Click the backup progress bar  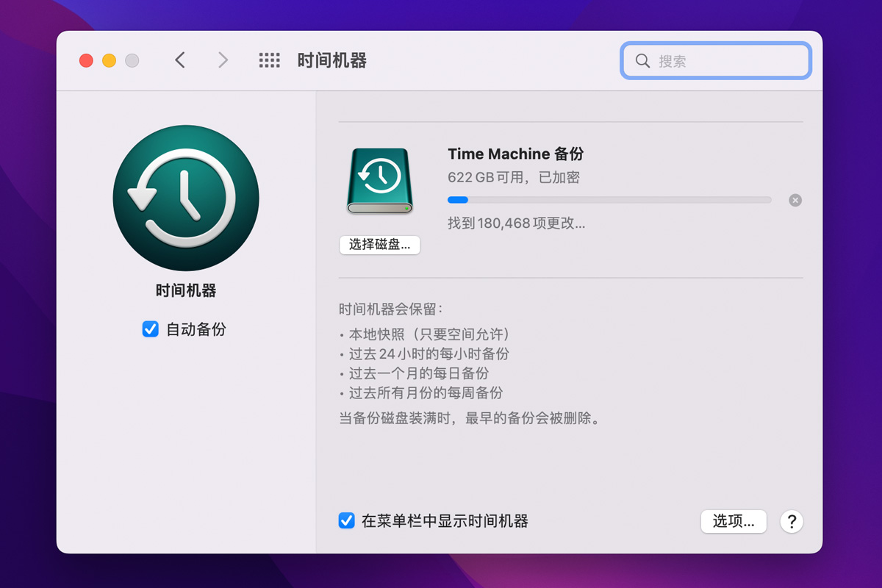[x=610, y=200]
